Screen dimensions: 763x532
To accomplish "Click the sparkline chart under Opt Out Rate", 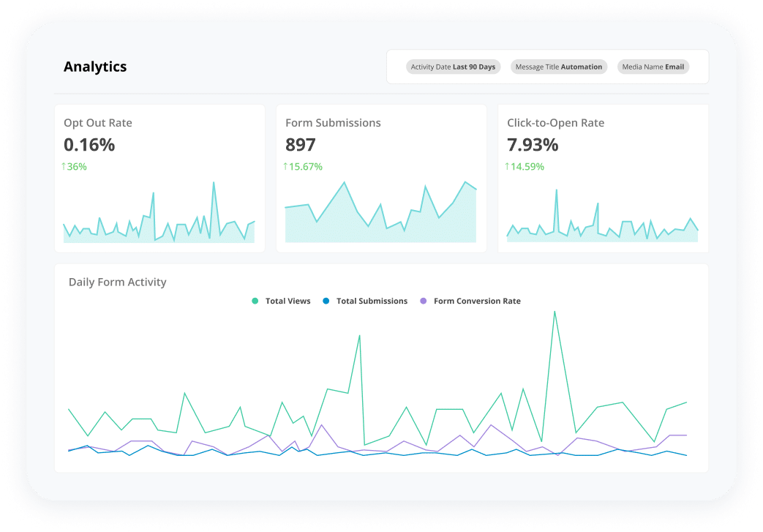I will pyautogui.click(x=159, y=220).
